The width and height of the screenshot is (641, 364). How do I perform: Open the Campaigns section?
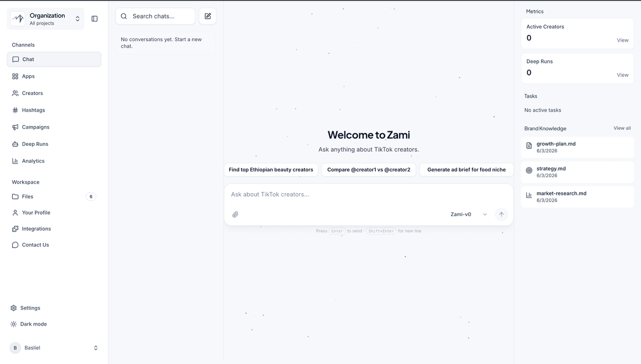pyautogui.click(x=54, y=127)
